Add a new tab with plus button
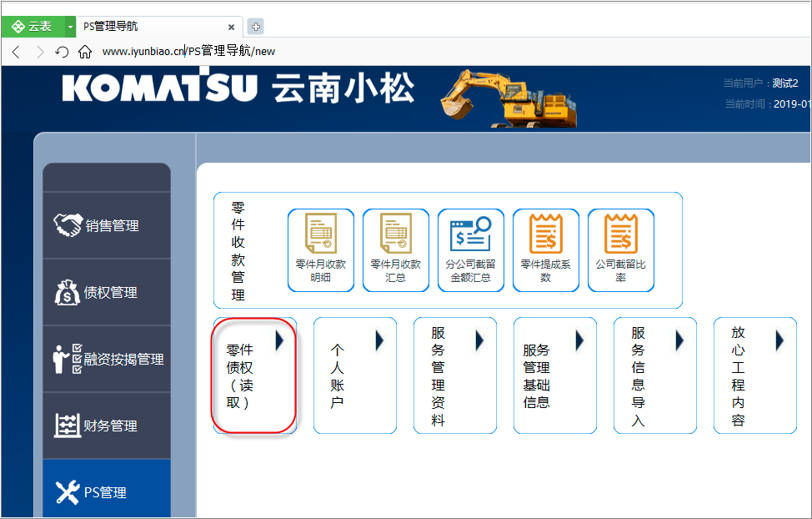Viewport: 812px width, 519px height. point(255,27)
